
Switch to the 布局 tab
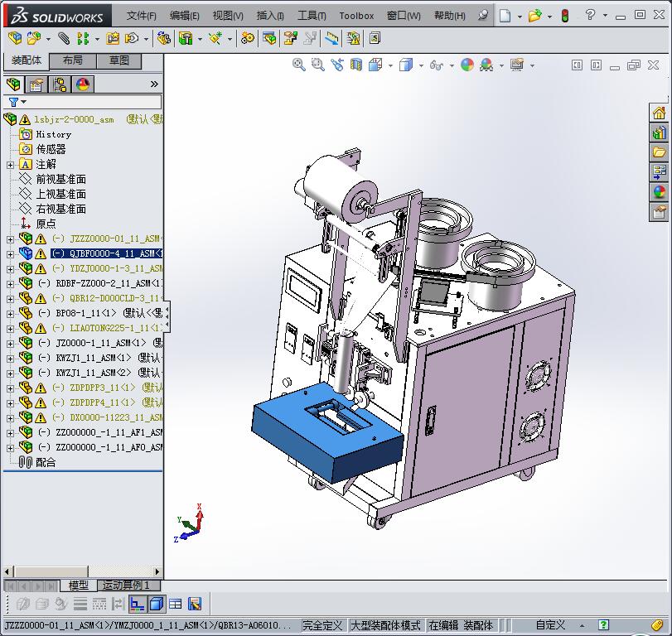[72, 60]
